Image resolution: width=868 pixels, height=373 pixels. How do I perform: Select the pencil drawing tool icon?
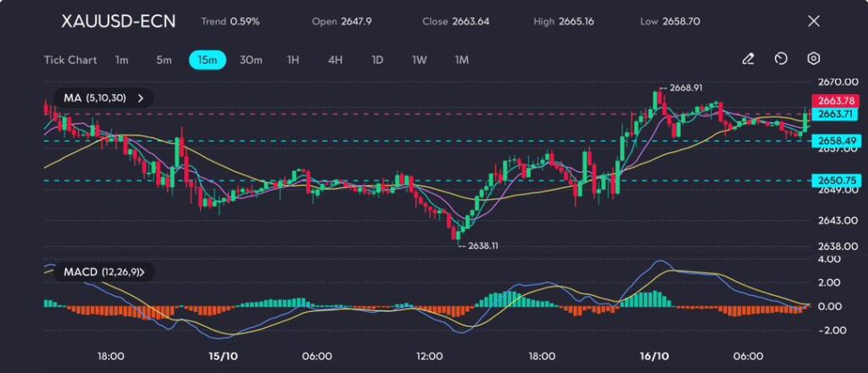click(748, 59)
